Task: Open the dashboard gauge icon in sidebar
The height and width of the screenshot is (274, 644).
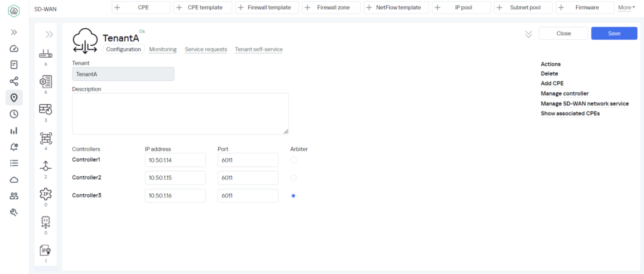Action: point(14,49)
